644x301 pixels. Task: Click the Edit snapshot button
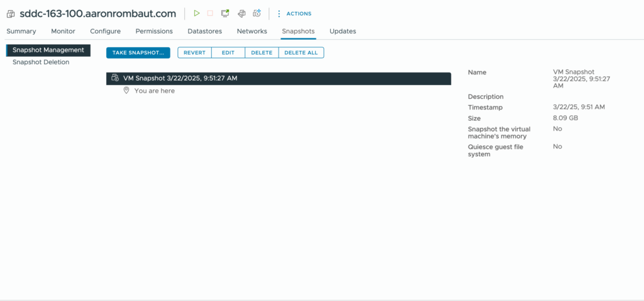click(x=228, y=53)
